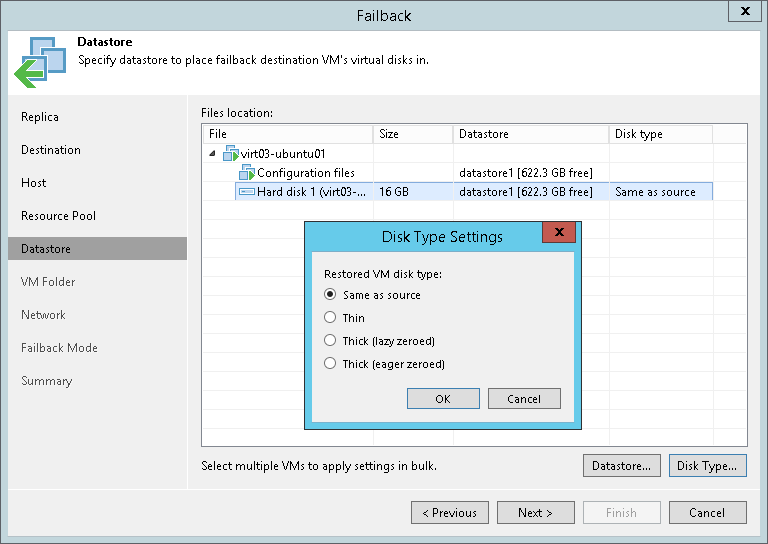Click the Size column header
The width and height of the screenshot is (768, 544).
tap(413, 134)
